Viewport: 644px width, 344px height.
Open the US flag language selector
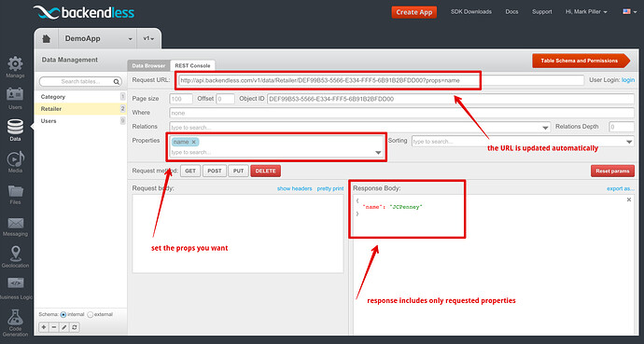(629, 12)
